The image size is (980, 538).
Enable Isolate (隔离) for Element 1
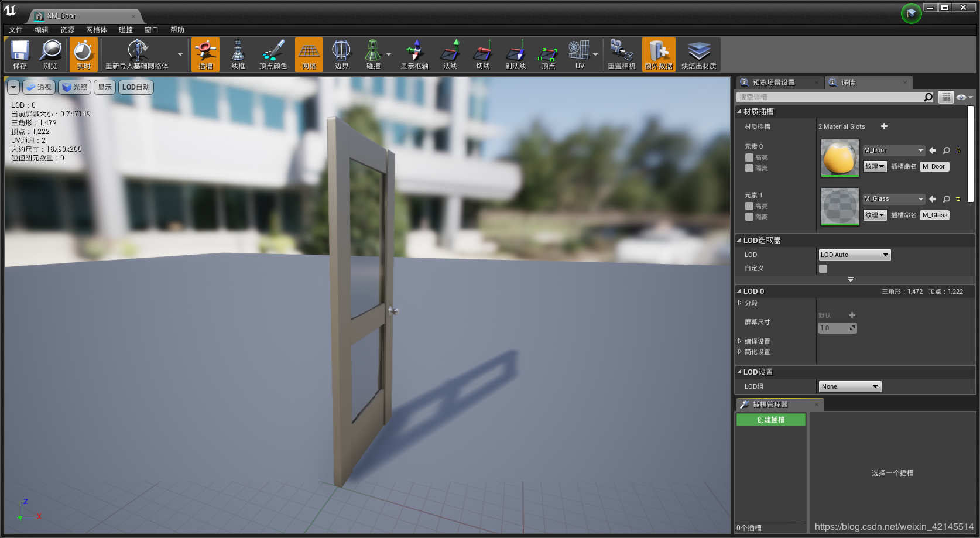pyautogui.click(x=749, y=217)
